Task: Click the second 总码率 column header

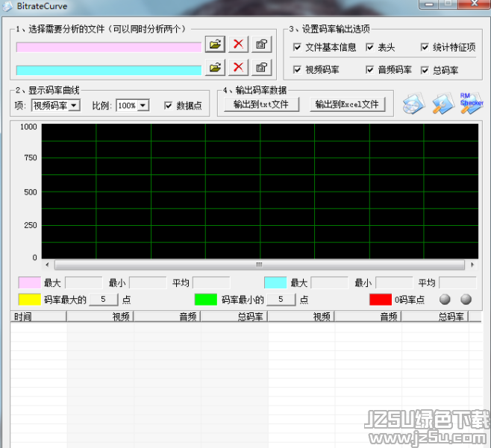Action: tap(435, 317)
